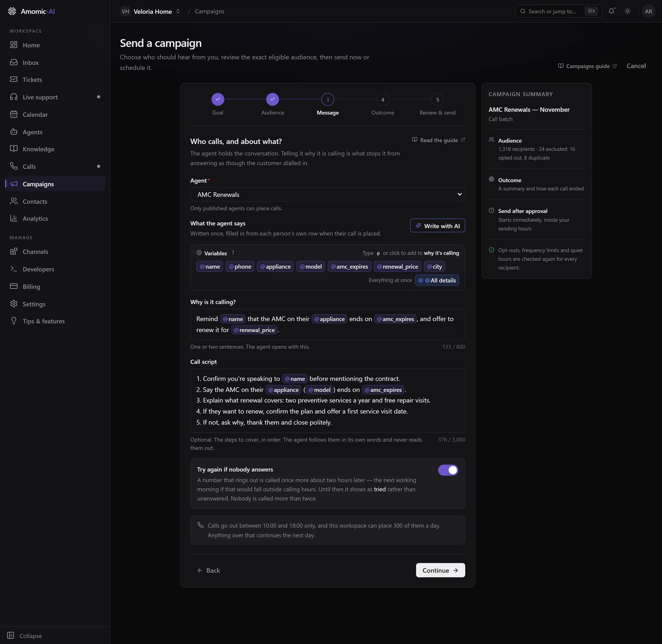662x644 pixels.
Task: Click the Channels icon in Manage
Action: click(13, 252)
